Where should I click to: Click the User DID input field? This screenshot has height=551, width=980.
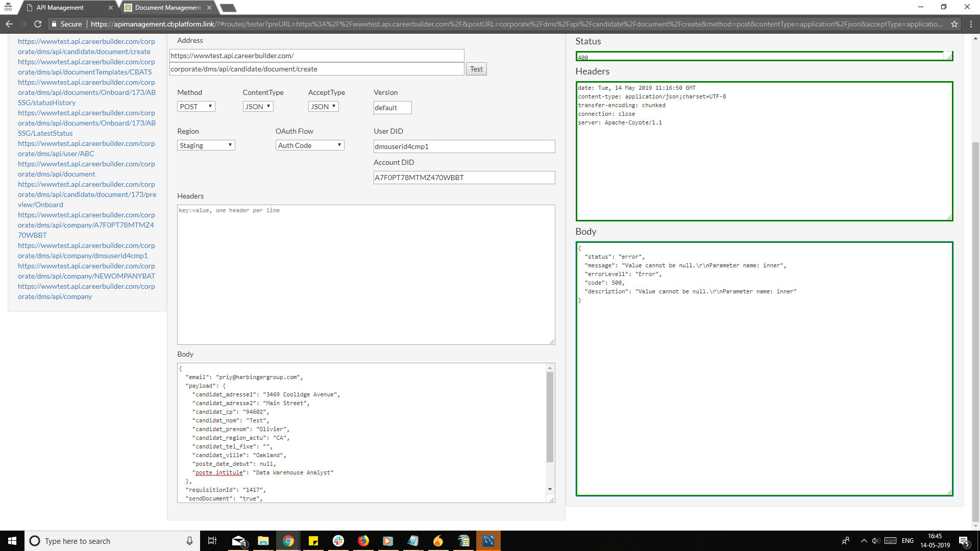pyautogui.click(x=464, y=146)
